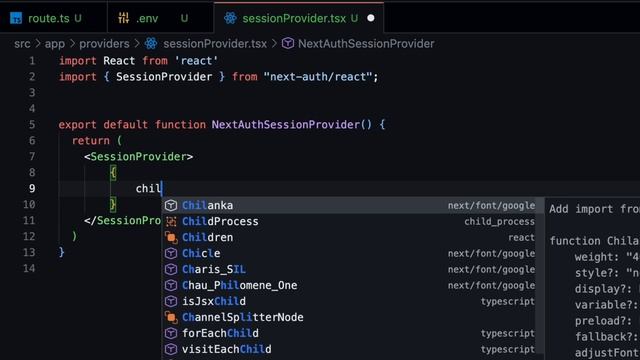
Task: Click the module icon beside ChildProcess
Action: tap(171, 221)
